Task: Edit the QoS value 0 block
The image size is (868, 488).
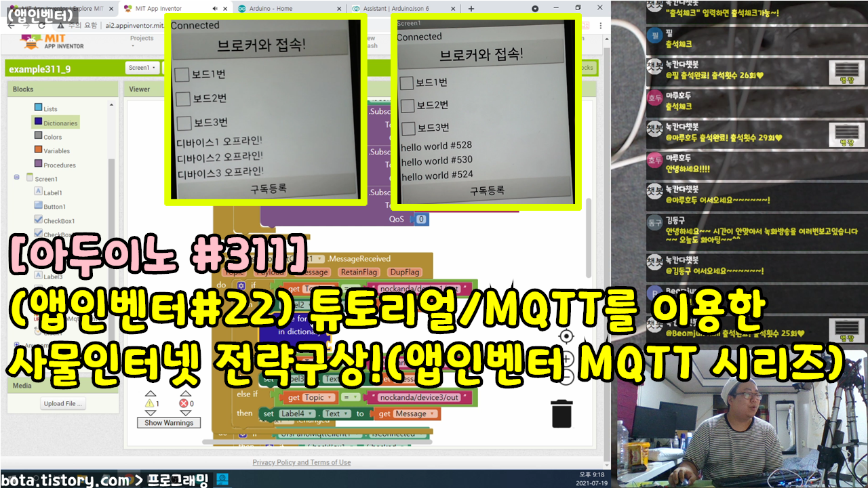Action: point(421,219)
